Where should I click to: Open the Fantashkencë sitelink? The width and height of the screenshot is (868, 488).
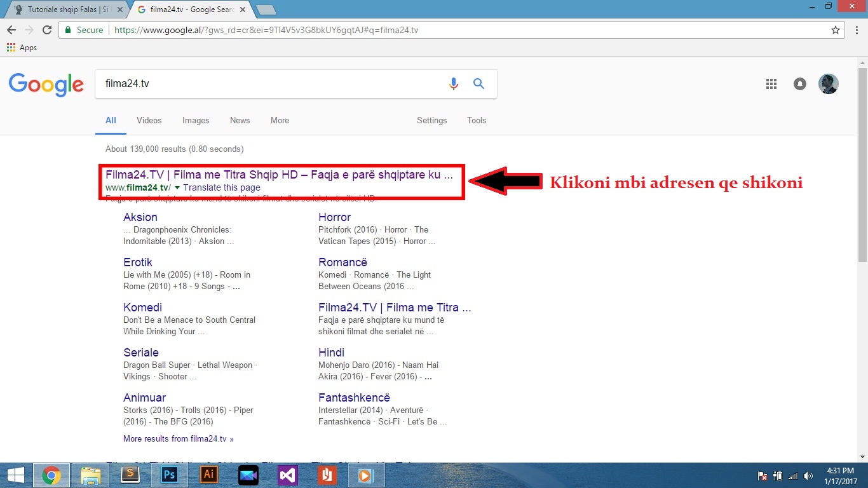point(355,397)
